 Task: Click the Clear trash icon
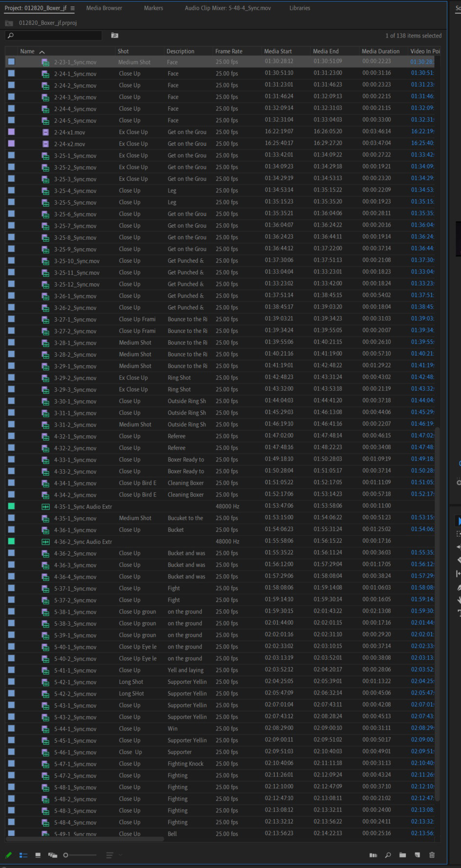click(x=432, y=855)
